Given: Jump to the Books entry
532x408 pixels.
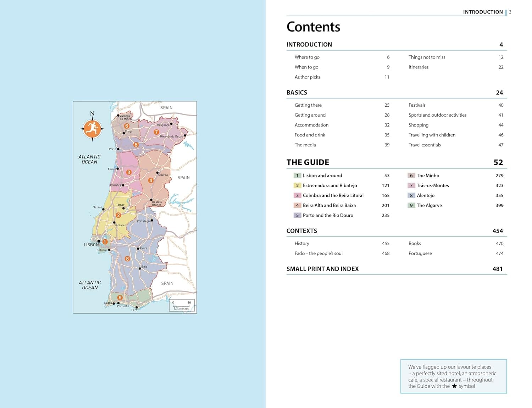Looking at the screenshot, I should click(x=415, y=244).
